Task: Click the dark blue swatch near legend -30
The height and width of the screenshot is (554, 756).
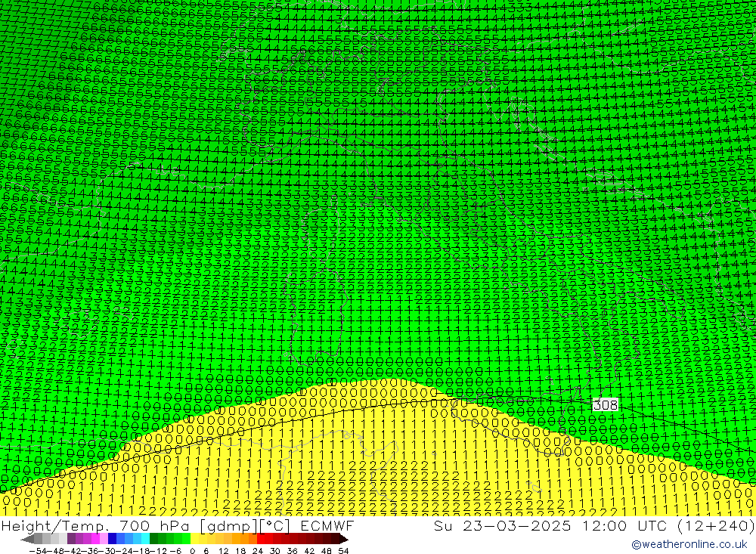Action: tap(112, 539)
